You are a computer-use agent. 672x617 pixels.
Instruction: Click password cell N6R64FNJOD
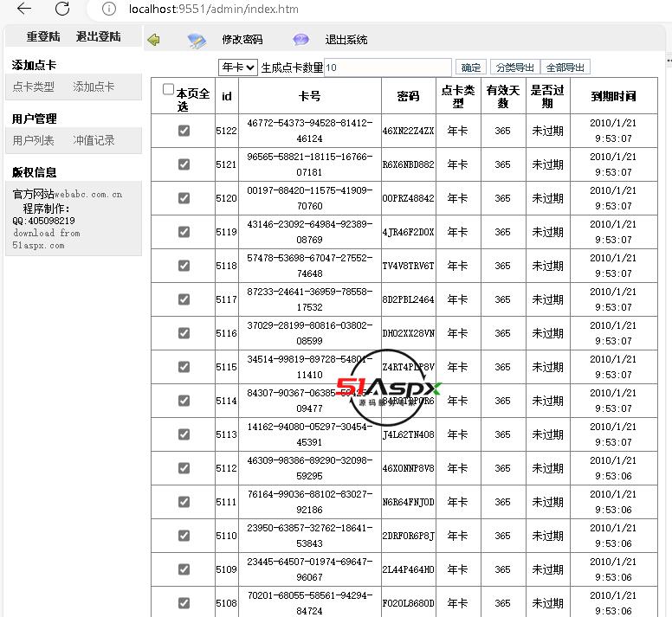[408, 502]
